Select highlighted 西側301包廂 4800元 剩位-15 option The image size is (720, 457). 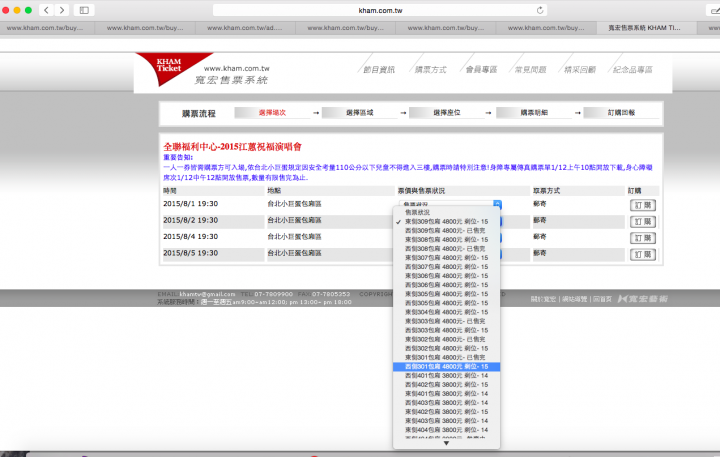click(x=446, y=367)
